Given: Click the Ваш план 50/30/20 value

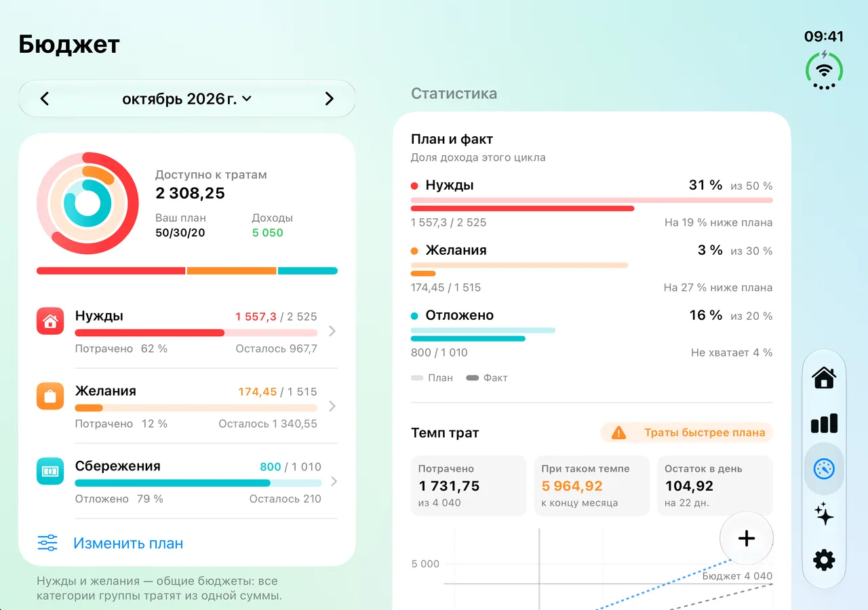Looking at the screenshot, I should (180, 232).
